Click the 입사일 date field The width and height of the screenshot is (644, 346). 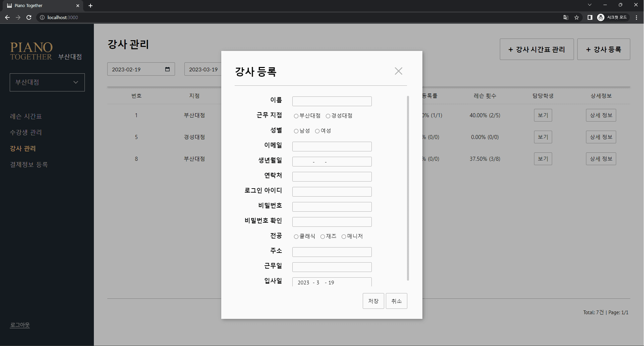332,282
